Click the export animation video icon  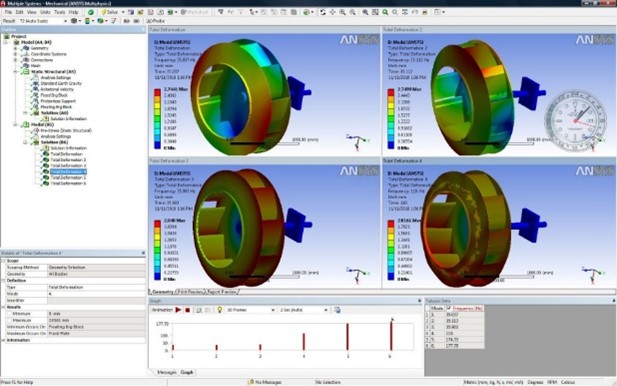point(337,310)
